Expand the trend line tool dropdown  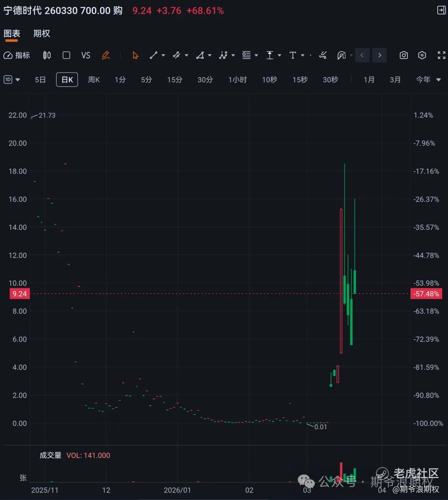point(163,55)
